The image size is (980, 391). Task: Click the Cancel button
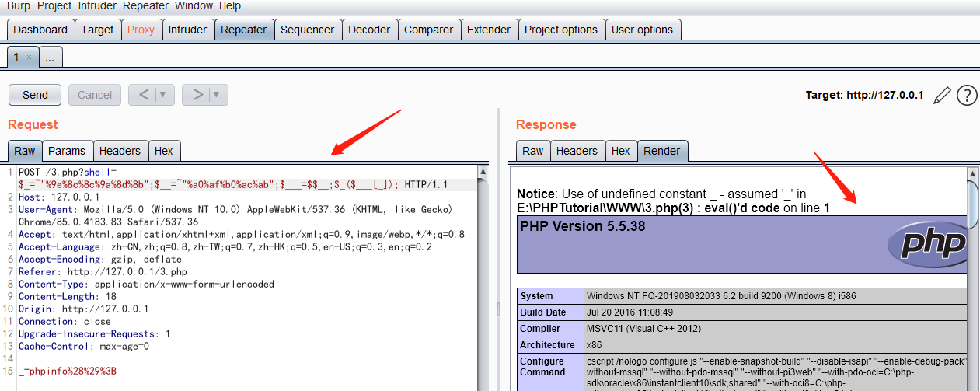(95, 95)
